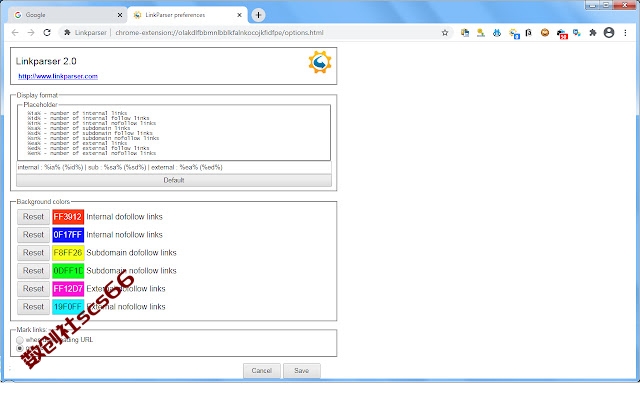Screen dimensions: 640x400
Task: Reset Internal nofollow links color
Action: click(33, 235)
